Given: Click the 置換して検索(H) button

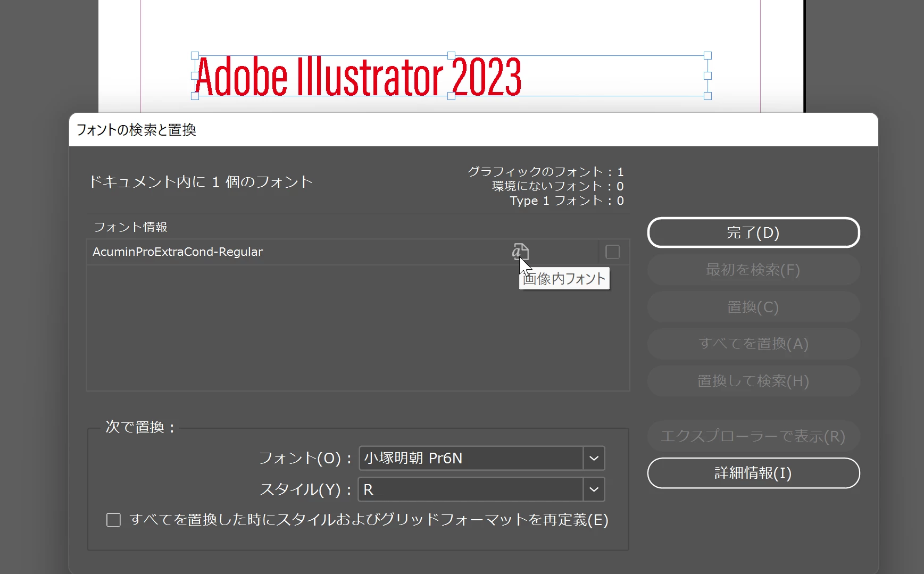Looking at the screenshot, I should click(x=753, y=381).
